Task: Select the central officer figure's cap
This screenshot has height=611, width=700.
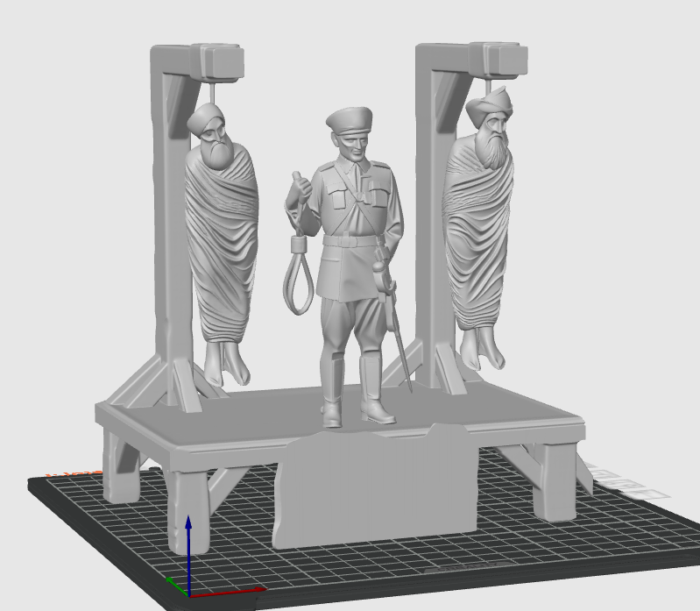Action: [x=350, y=120]
